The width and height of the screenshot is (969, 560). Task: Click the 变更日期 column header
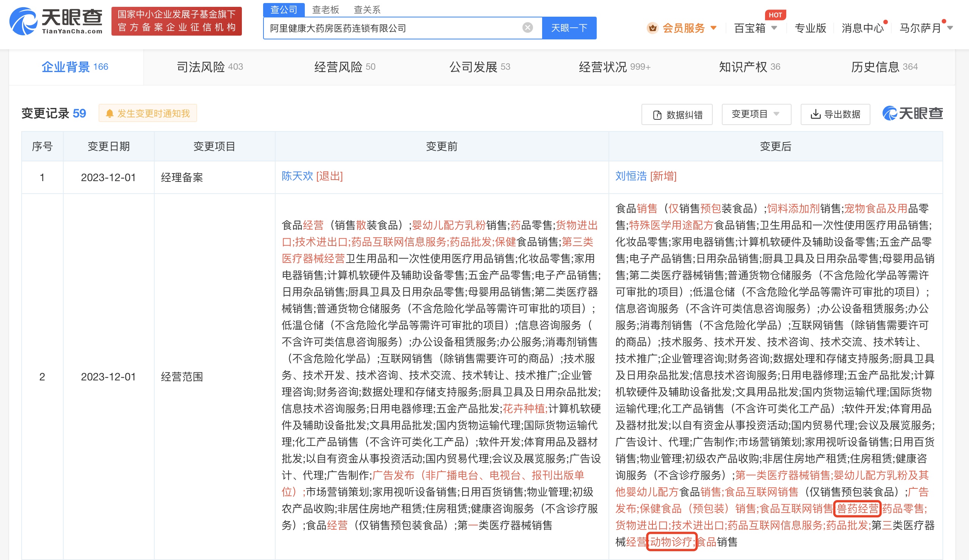pyautogui.click(x=108, y=146)
